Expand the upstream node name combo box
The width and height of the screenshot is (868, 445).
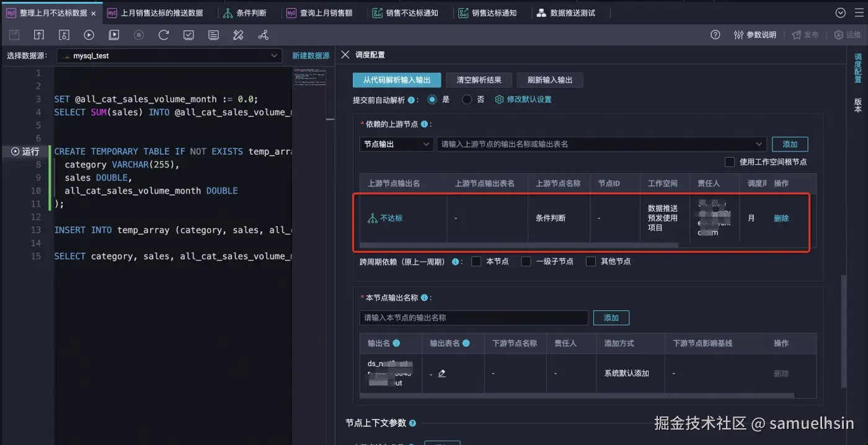tap(601, 144)
